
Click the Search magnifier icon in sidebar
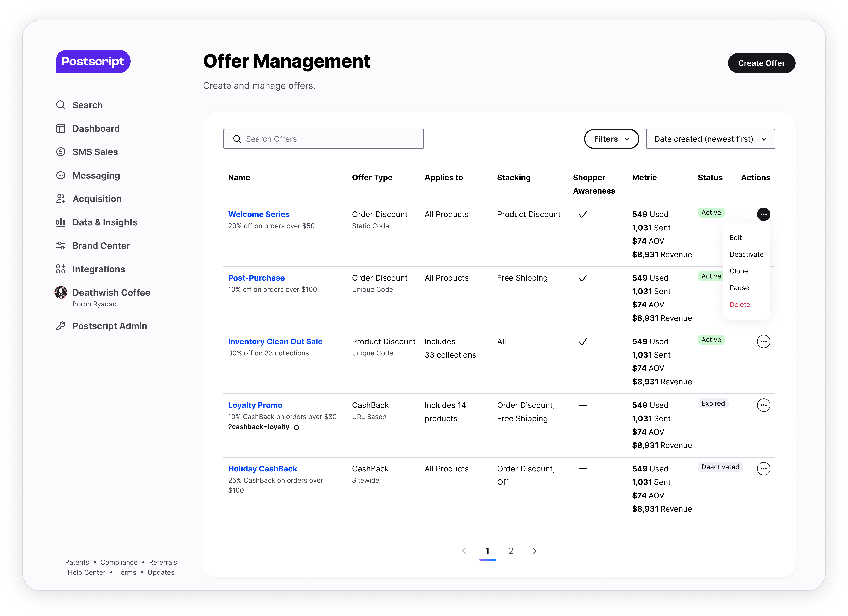61,105
